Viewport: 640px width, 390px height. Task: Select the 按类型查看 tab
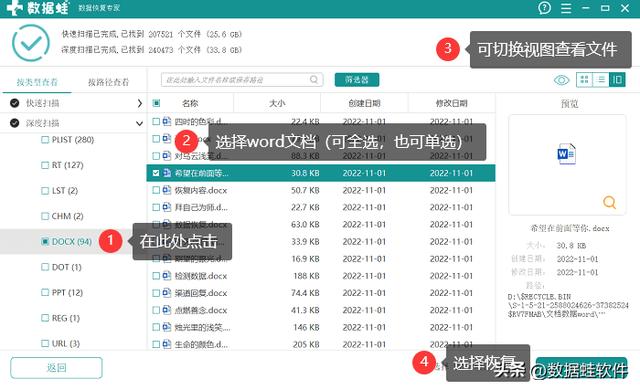coord(37,82)
